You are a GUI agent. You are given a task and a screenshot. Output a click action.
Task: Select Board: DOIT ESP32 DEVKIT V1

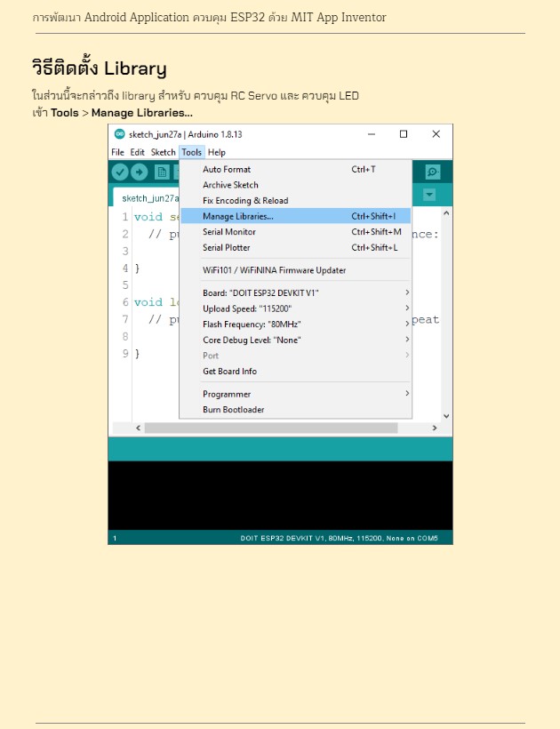pos(296,292)
